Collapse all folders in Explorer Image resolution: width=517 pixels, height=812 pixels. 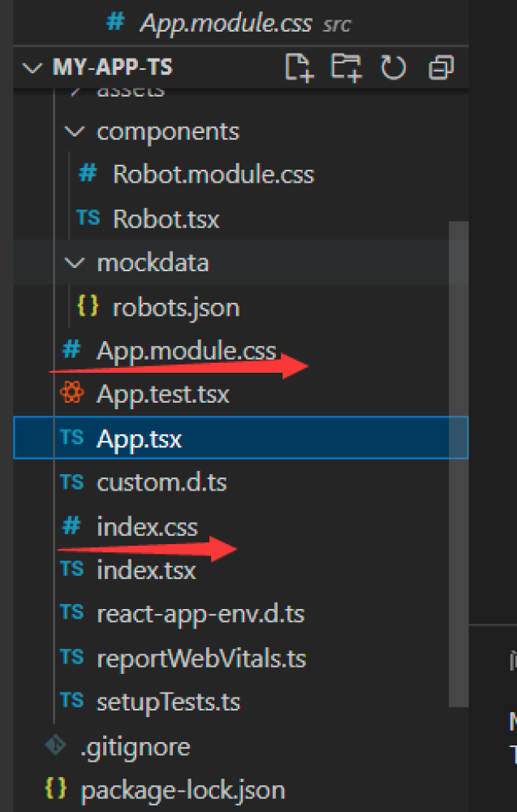coord(441,67)
